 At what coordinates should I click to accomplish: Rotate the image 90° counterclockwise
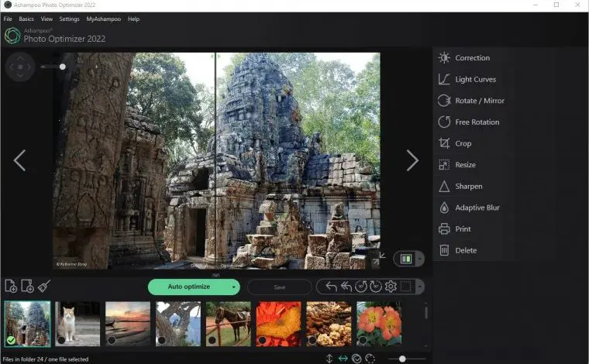[360, 287]
